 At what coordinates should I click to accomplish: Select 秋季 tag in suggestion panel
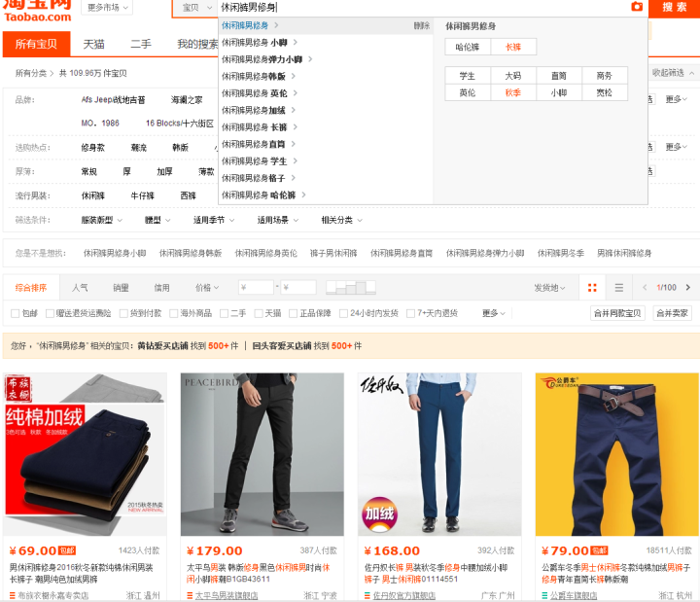513,92
